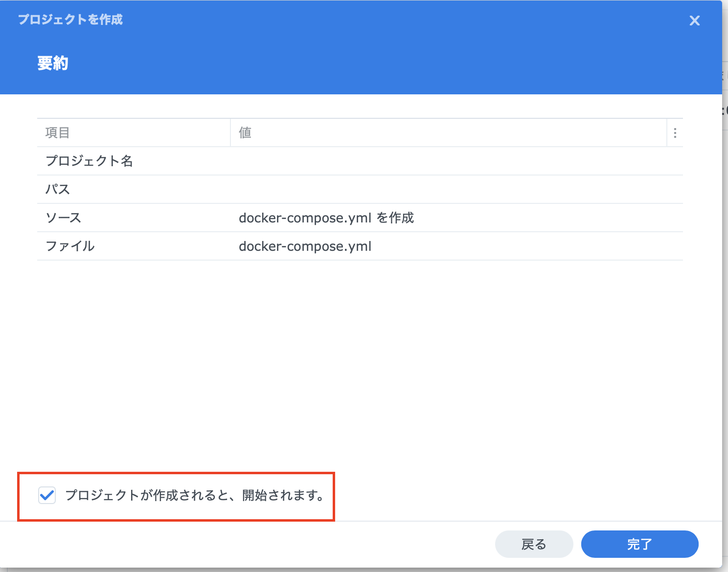Select the パス row
The height and width of the screenshot is (572, 728).
(x=57, y=189)
